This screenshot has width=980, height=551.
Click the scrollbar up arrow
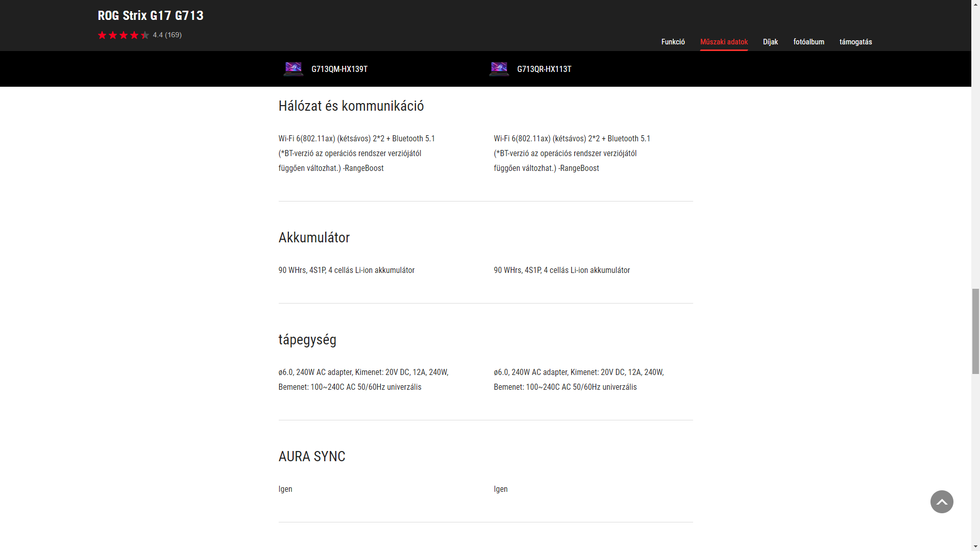975,4
